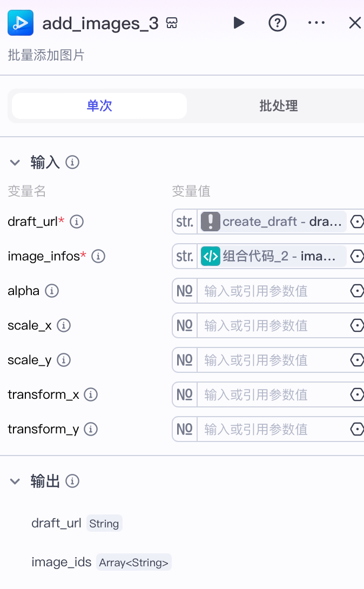The width and height of the screenshot is (364, 589).
Task: Click info icon next to image_infos
Action: pyautogui.click(x=98, y=256)
